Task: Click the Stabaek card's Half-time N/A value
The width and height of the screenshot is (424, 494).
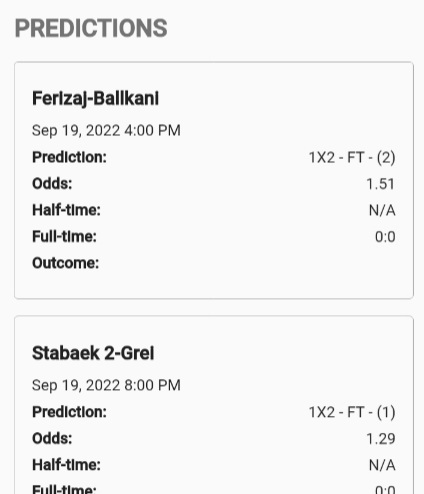Action: point(382,465)
